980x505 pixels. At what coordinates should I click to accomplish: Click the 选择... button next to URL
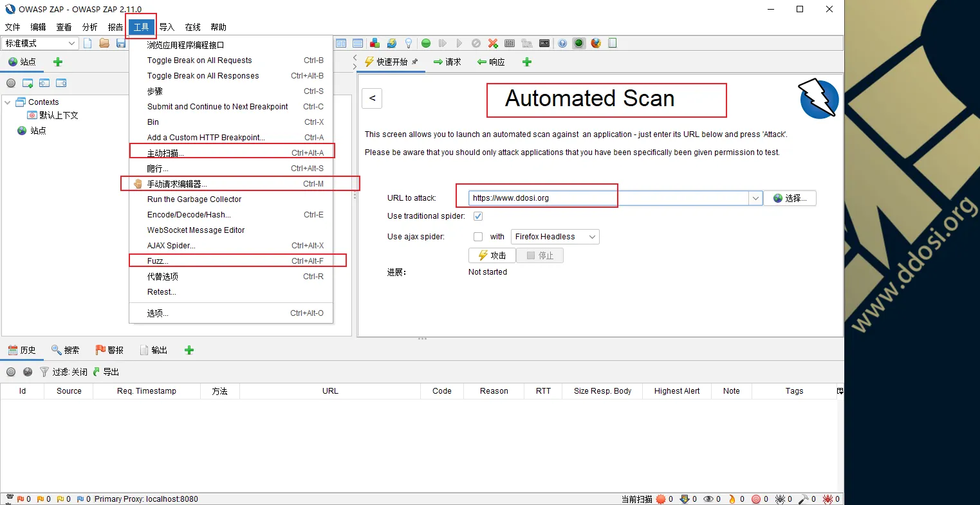point(790,198)
